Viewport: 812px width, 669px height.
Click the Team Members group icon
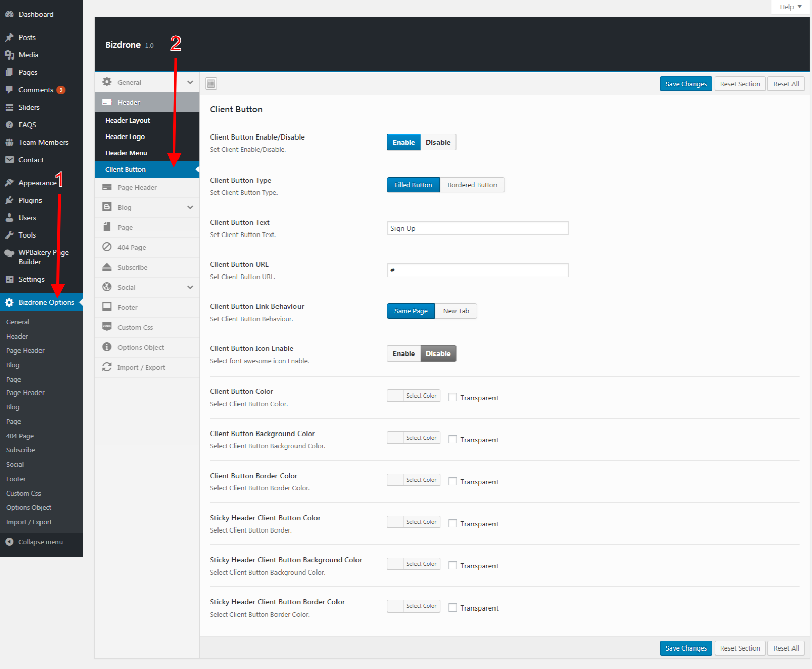[9, 142]
